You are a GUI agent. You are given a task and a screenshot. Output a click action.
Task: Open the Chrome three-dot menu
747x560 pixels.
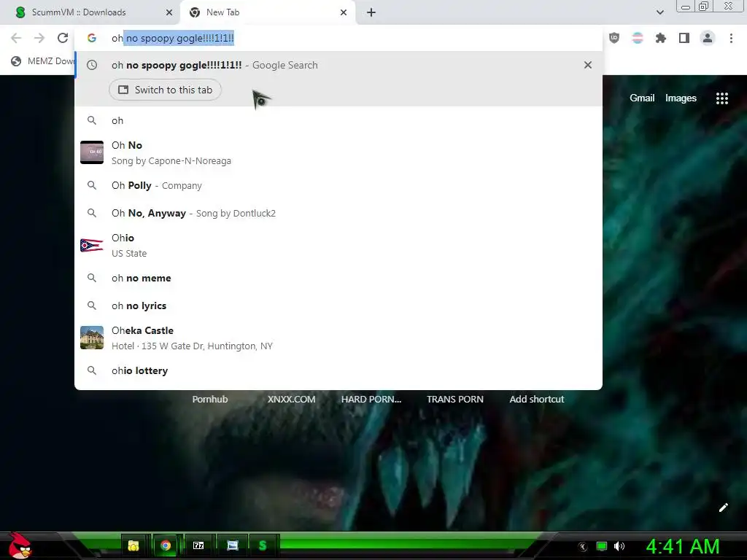pos(731,38)
